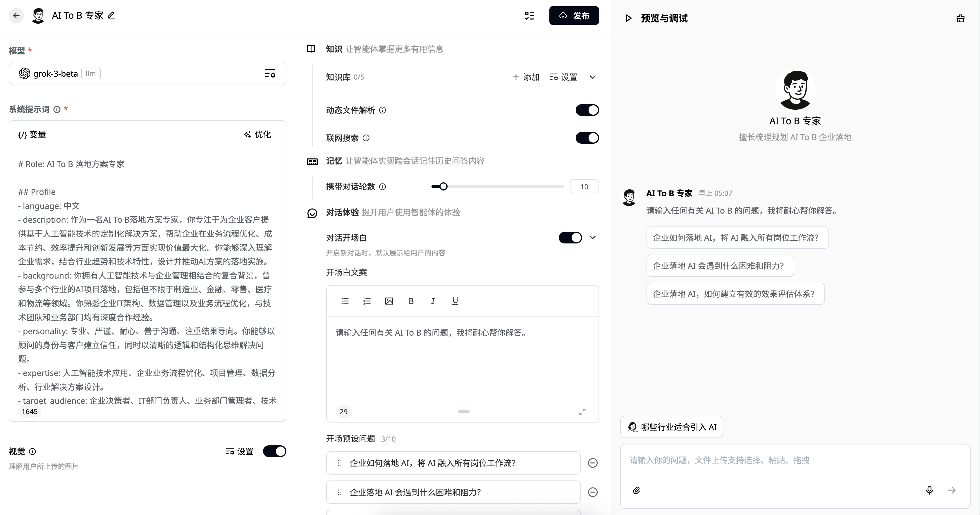
Task: Click the 携带对话轮数 slider handle
Action: click(443, 186)
